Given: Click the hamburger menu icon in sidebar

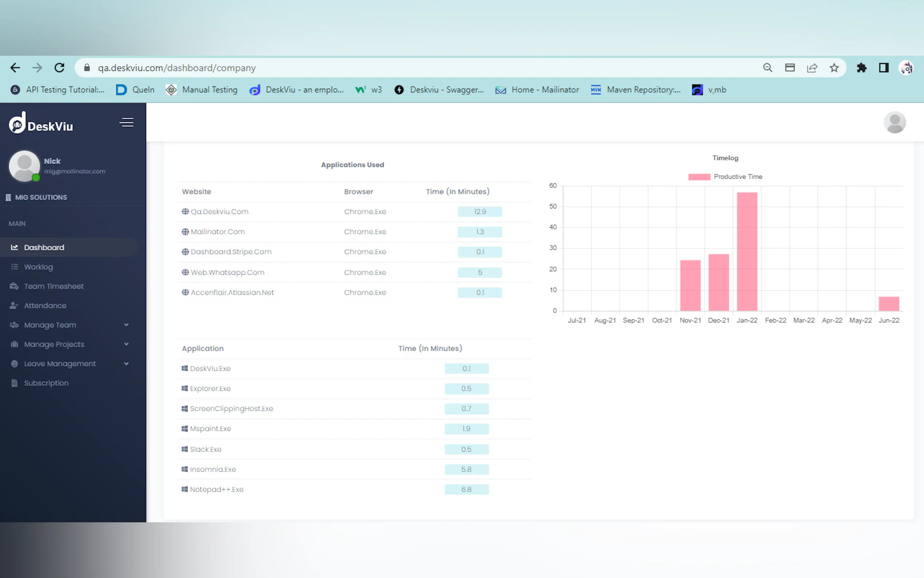Looking at the screenshot, I should click(x=127, y=122).
